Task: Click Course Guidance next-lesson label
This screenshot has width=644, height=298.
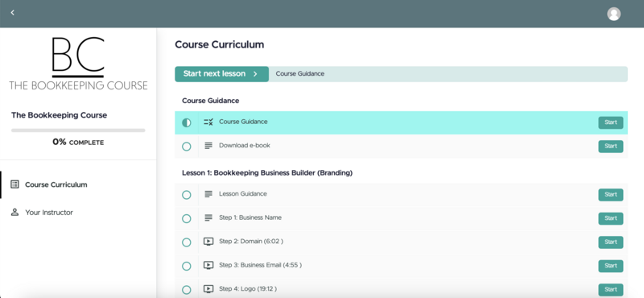Action: pyautogui.click(x=299, y=74)
